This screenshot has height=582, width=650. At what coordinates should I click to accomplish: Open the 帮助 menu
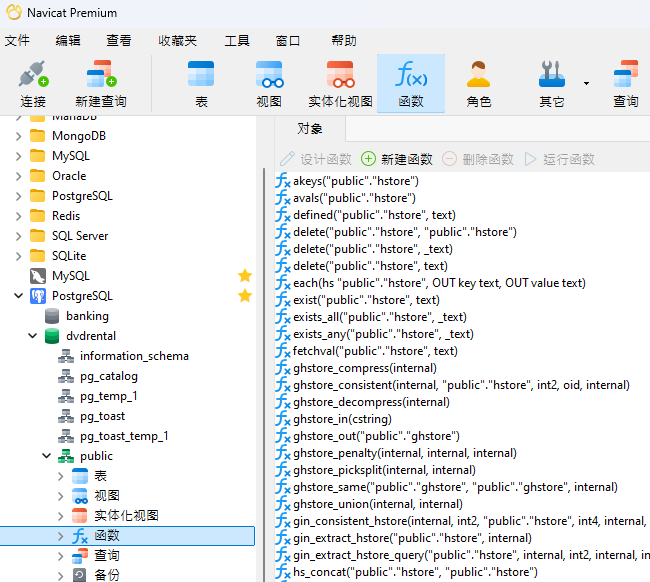pos(344,41)
